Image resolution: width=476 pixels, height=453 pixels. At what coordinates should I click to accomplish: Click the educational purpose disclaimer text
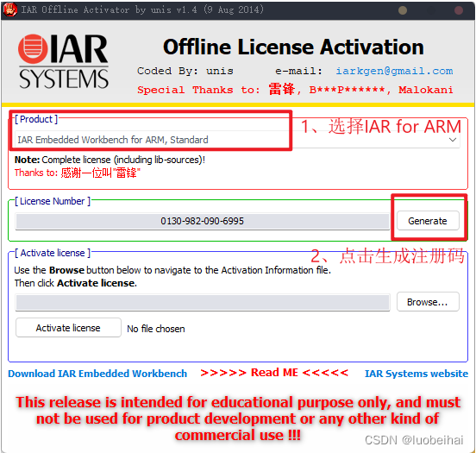[238, 418]
